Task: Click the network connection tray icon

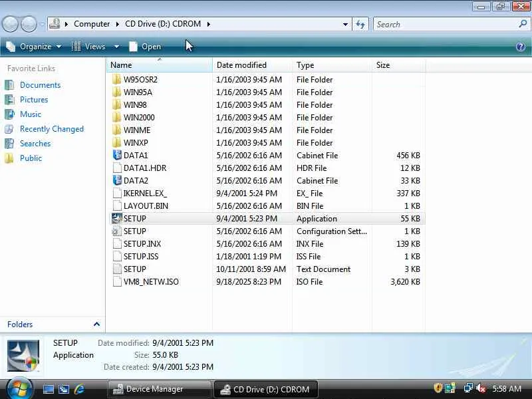Action: pyautogui.click(x=468, y=388)
